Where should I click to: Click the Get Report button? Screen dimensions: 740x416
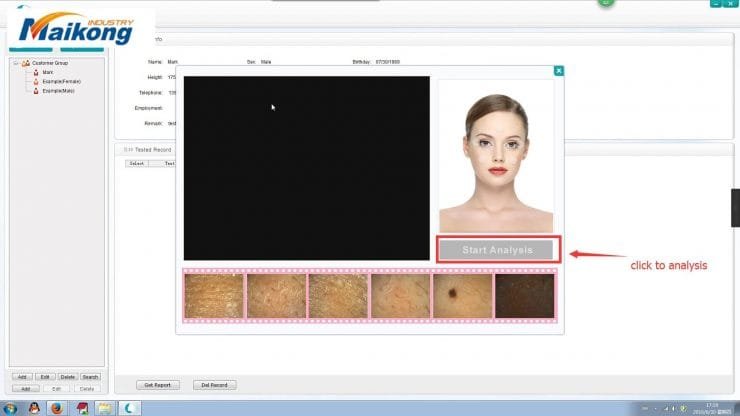pyautogui.click(x=156, y=384)
